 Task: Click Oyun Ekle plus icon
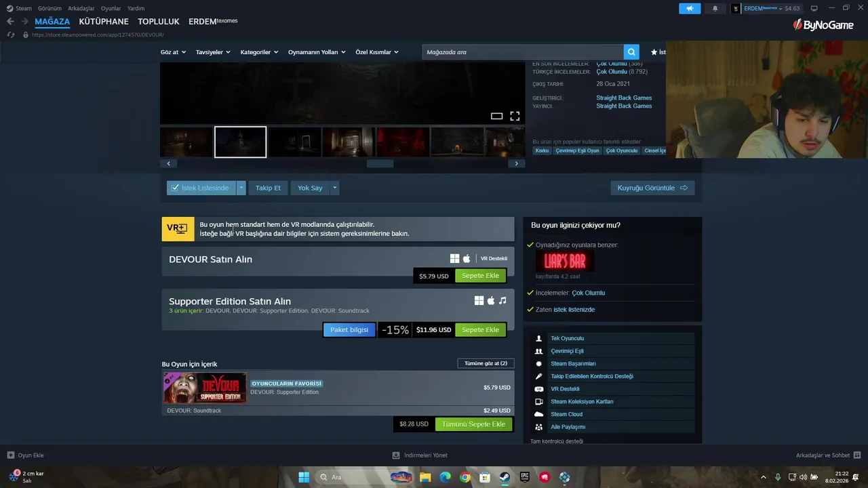10,455
